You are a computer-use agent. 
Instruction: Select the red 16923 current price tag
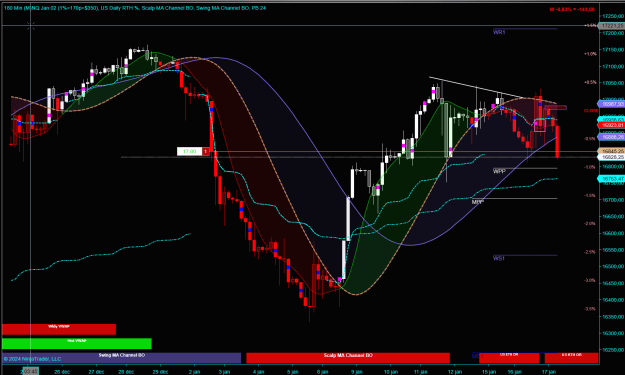point(612,125)
